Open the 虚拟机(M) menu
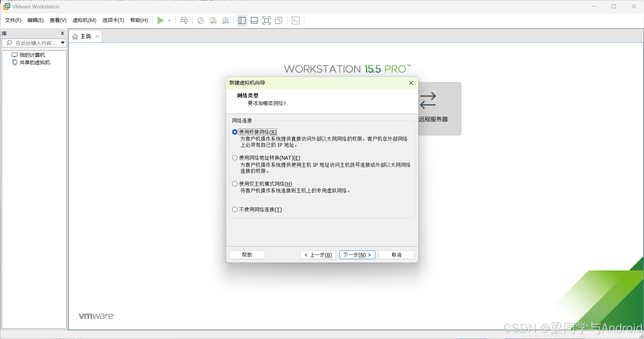 click(x=85, y=20)
